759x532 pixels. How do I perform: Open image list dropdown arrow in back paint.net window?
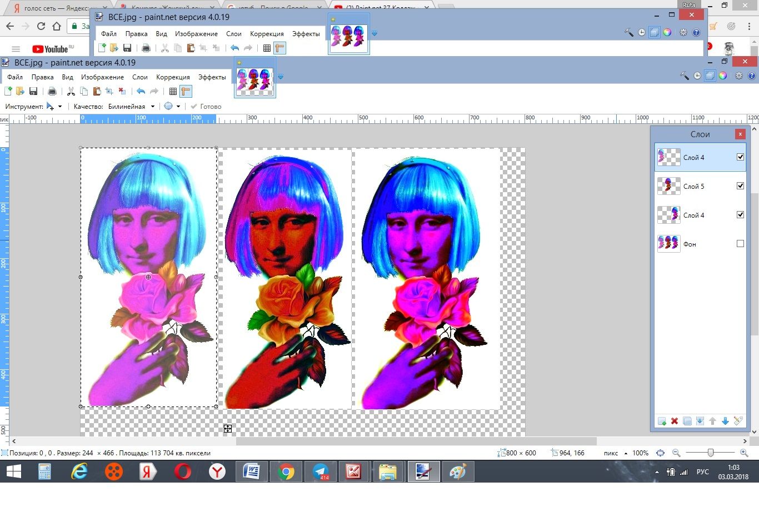coord(374,33)
